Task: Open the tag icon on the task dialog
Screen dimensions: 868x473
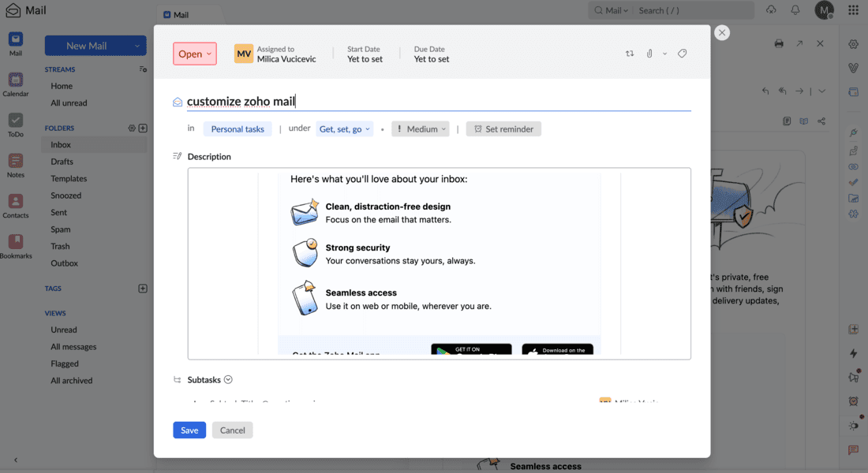Action: 682,53
